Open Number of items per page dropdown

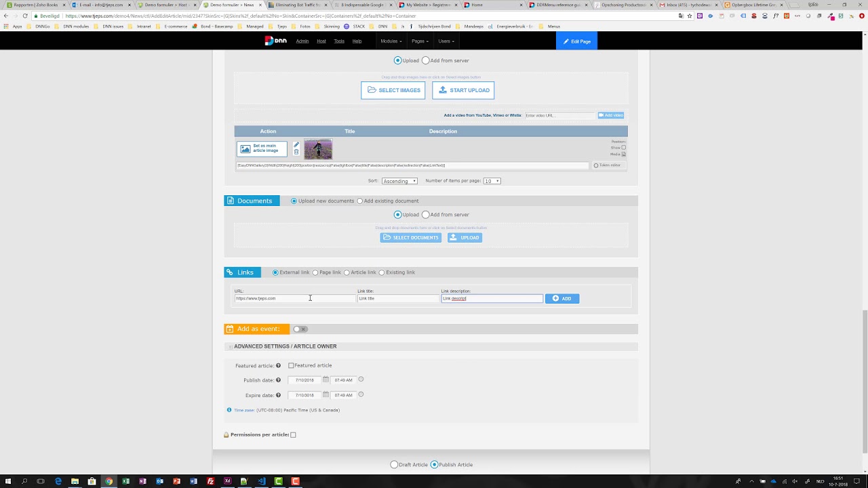point(492,181)
